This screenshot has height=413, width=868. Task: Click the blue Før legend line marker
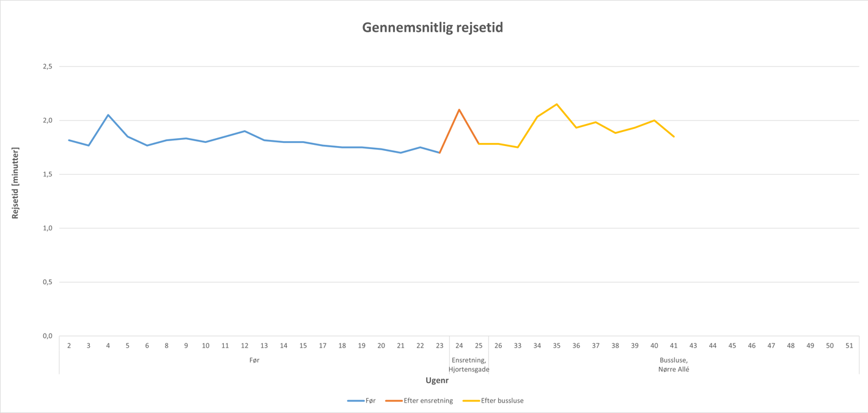[355, 401]
